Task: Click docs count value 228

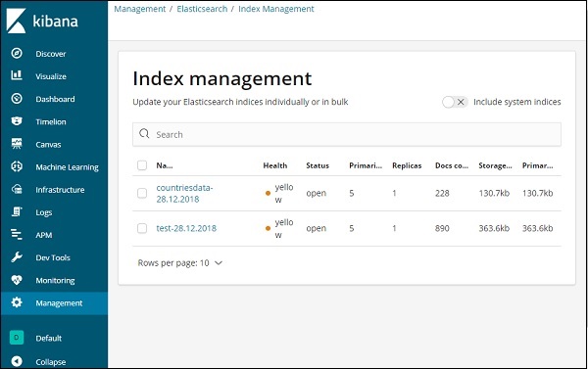Action: pos(442,193)
